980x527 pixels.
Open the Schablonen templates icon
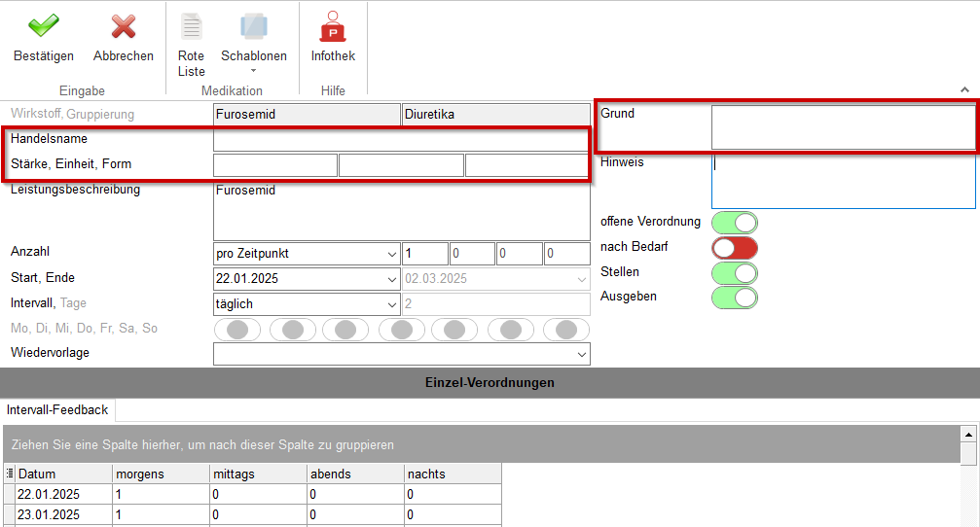(x=254, y=26)
